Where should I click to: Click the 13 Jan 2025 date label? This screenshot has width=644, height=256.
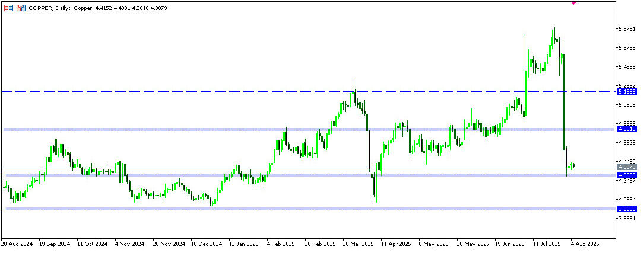click(x=245, y=244)
